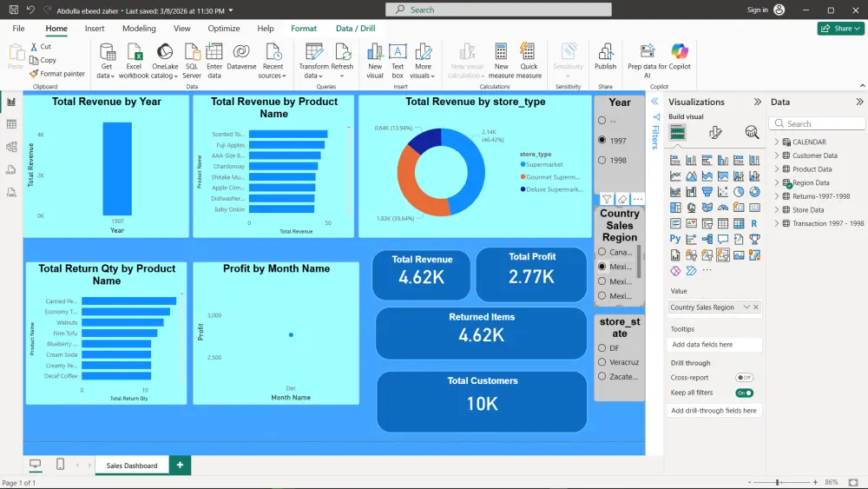Open Transform data
Image resolution: width=868 pixels, height=489 pixels.
click(x=314, y=61)
